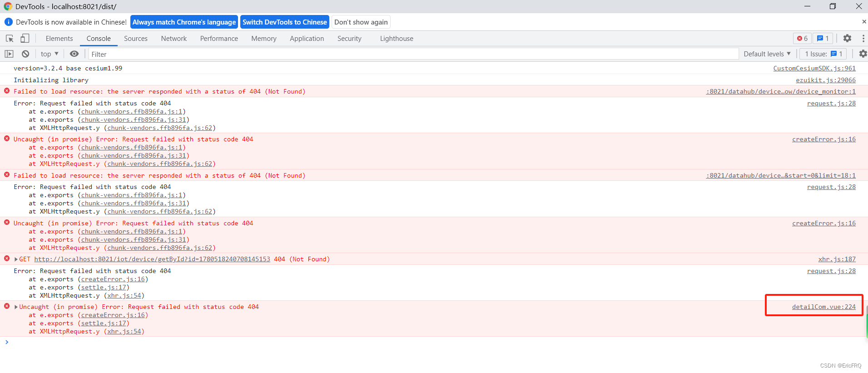
Task: Open the Memory tab
Action: point(264,39)
